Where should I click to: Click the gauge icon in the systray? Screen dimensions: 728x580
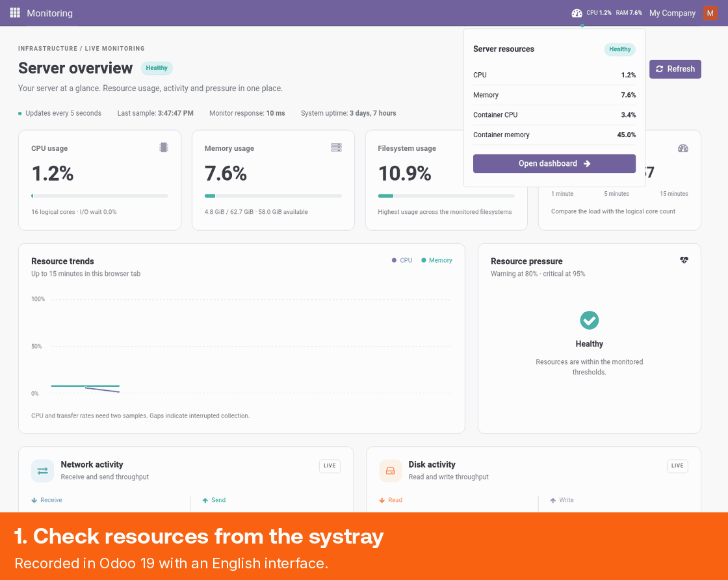(x=577, y=13)
